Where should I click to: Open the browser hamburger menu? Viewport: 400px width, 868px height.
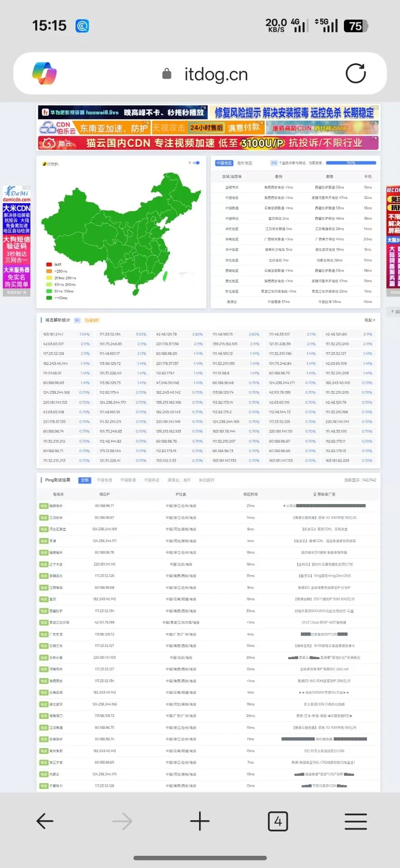[x=356, y=821]
